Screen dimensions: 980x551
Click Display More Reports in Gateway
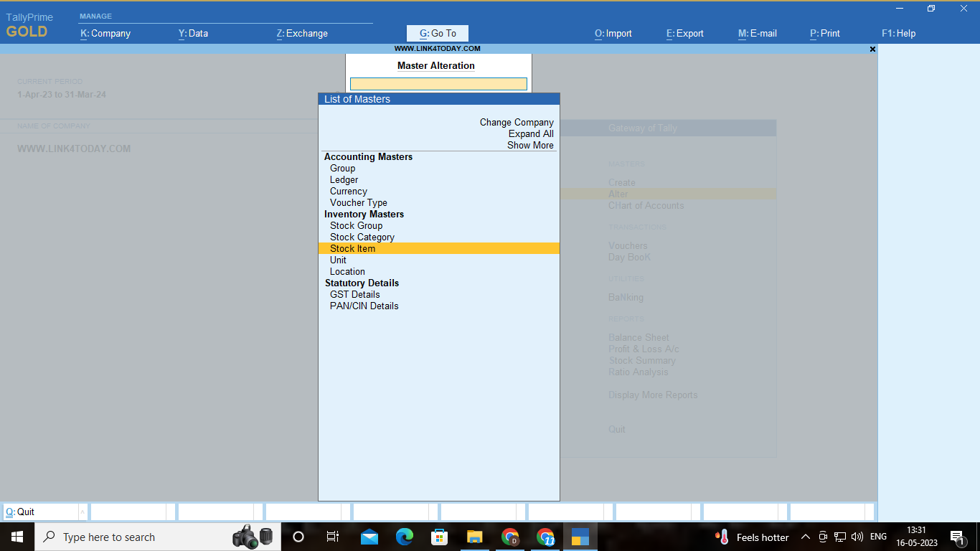point(653,395)
